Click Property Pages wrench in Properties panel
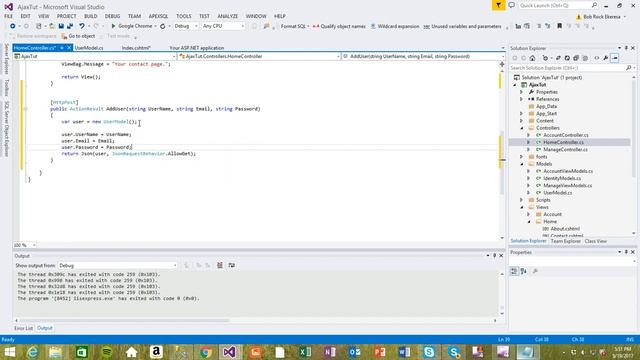640x360 pixels. pyautogui.click(x=535, y=271)
